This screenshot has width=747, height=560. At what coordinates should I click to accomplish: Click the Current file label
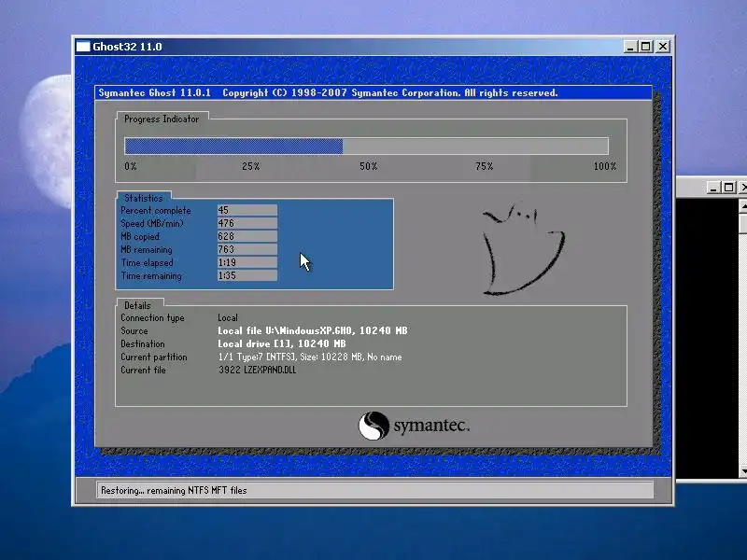pos(143,370)
